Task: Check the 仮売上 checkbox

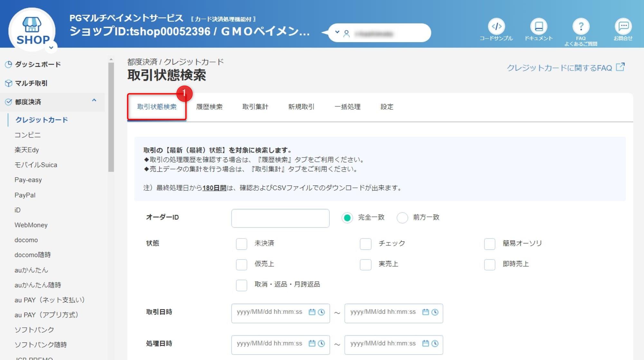Action: tap(241, 264)
